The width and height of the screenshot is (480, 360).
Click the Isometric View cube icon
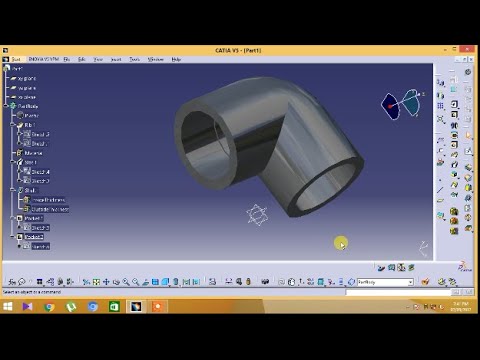click(165, 282)
